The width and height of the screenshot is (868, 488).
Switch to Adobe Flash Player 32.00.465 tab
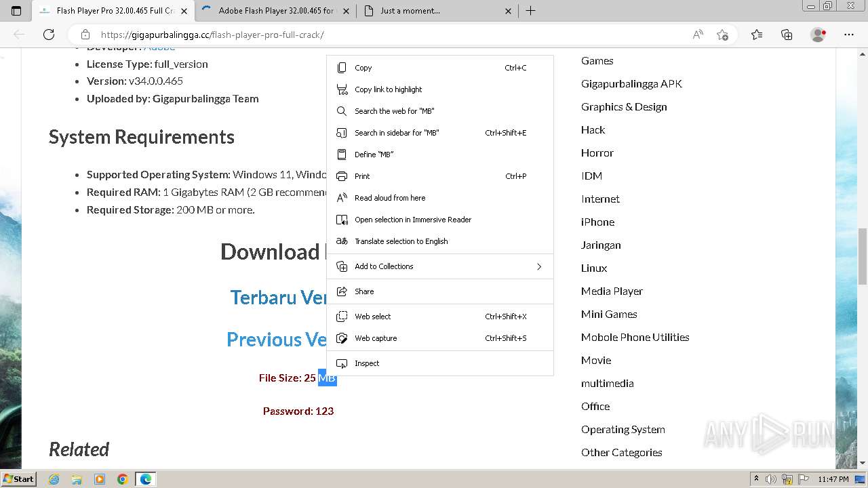tap(277, 11)
